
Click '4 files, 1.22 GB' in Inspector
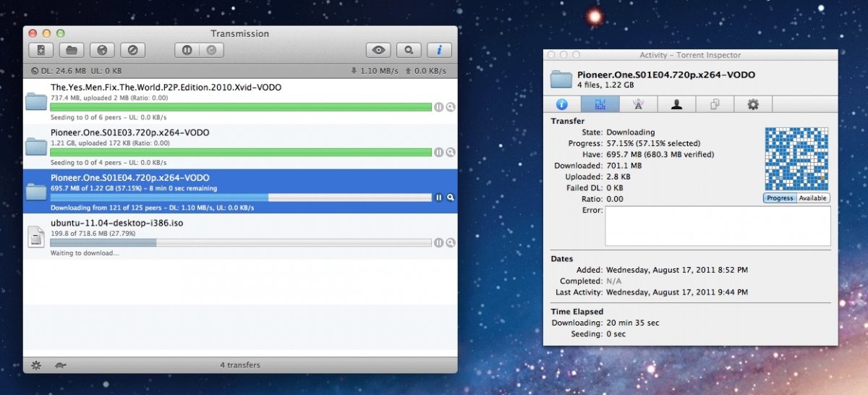[605, 85]
